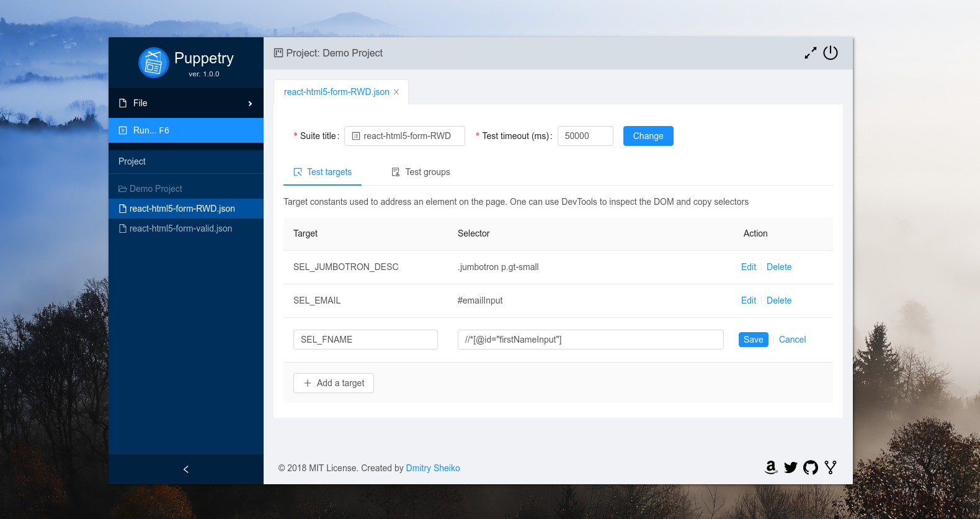Viewport: 980px width, 519px height.
Task: Close the react-html5-form-RWD.json tab
Action: (x=396, y=92)
